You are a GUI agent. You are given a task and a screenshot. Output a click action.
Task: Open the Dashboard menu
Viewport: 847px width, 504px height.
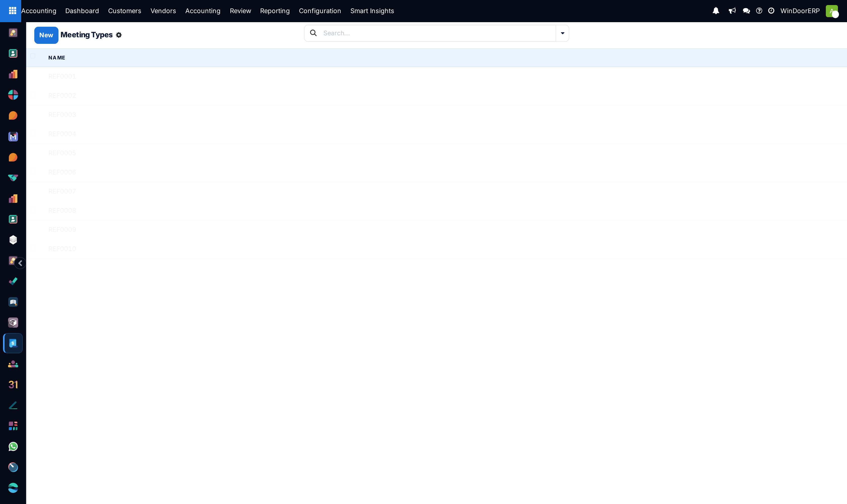click(82, 11)
